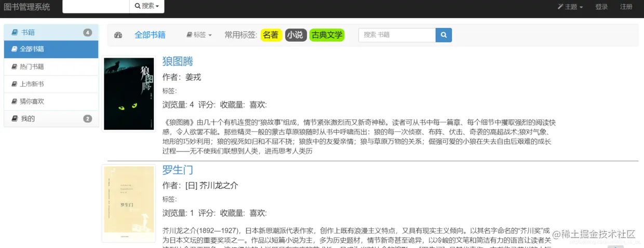Click the book icon beside 我的
644x248 pixels.
(15, 119)
